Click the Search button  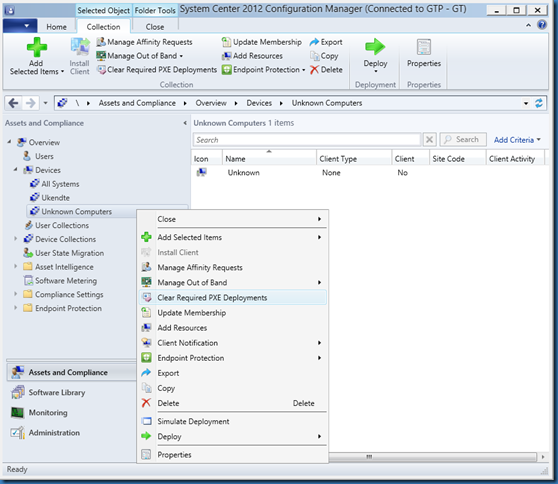coord(463,140)
